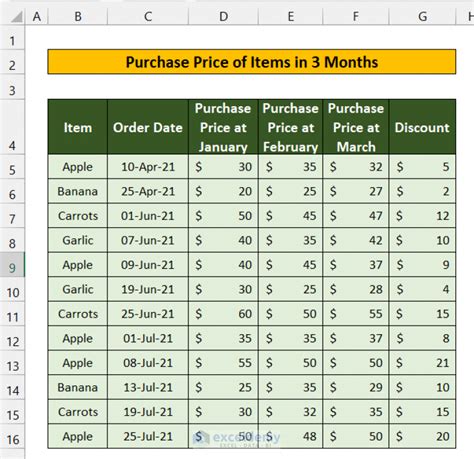Select row 4 header

[x=12, y=127]
